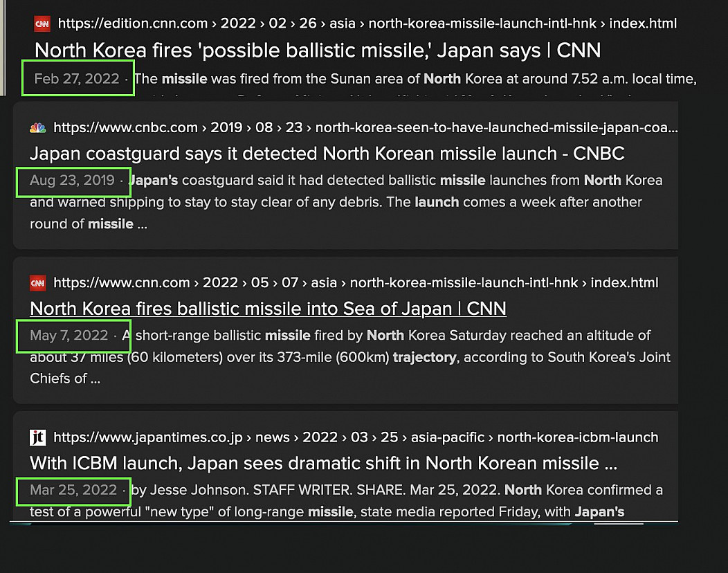Click the snippet about Japan's coastguard detecting launches
The image size is (728, 573).
pyautogui.click(x=346, y=202)
